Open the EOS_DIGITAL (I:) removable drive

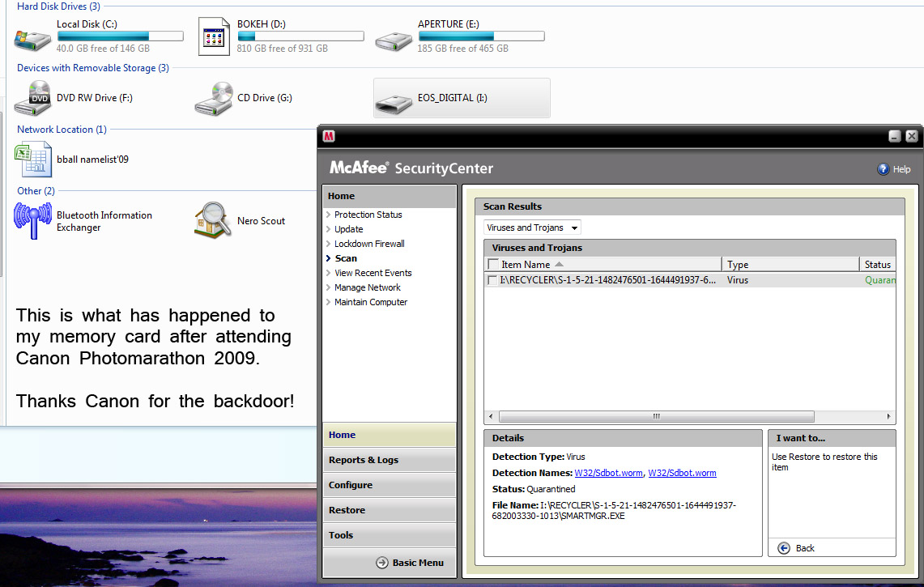[x=462, y=99]
